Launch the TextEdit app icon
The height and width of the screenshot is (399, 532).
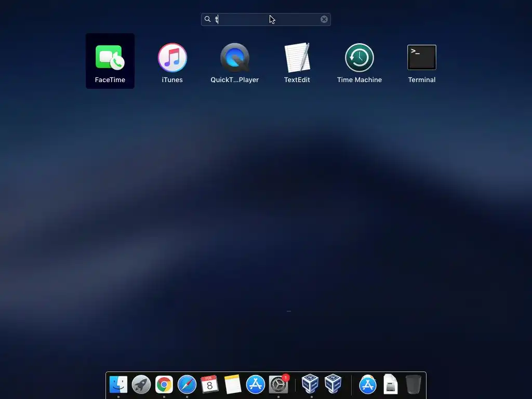pyautogui.click(x=297, y=57)
